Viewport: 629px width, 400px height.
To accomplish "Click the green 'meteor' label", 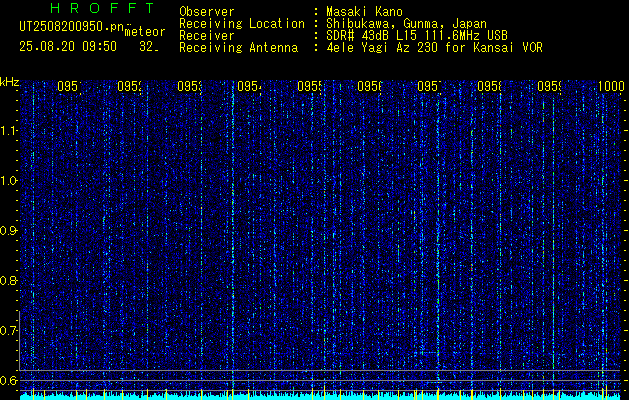I will pyautogui.click(x=145, y=32).
